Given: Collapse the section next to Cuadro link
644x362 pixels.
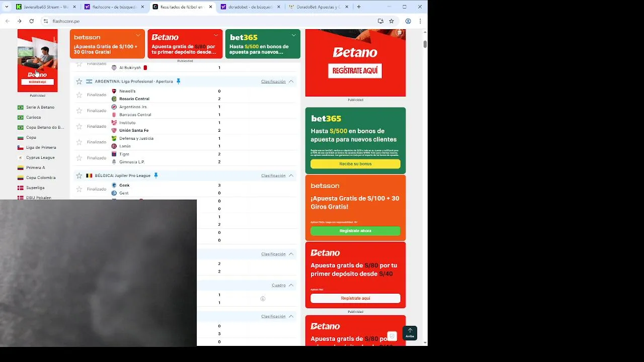Looking at the screenshot, I should (291, 285).
